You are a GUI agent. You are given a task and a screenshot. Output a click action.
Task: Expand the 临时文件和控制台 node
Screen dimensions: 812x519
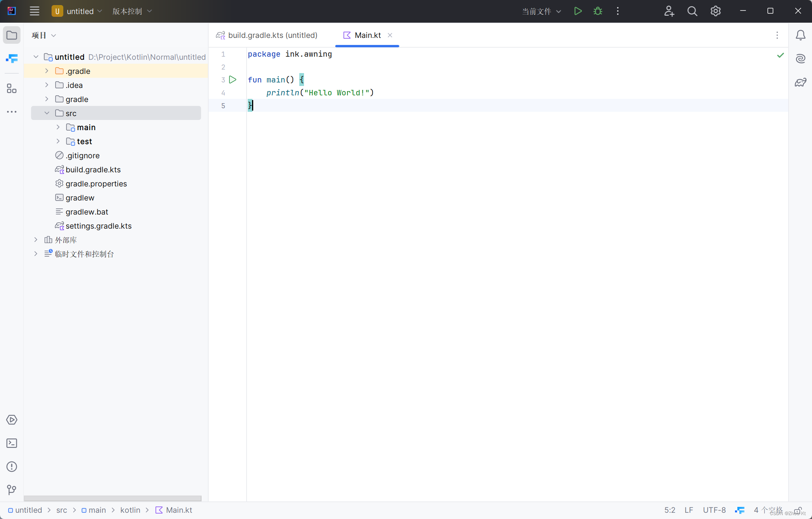pos(36,254)
